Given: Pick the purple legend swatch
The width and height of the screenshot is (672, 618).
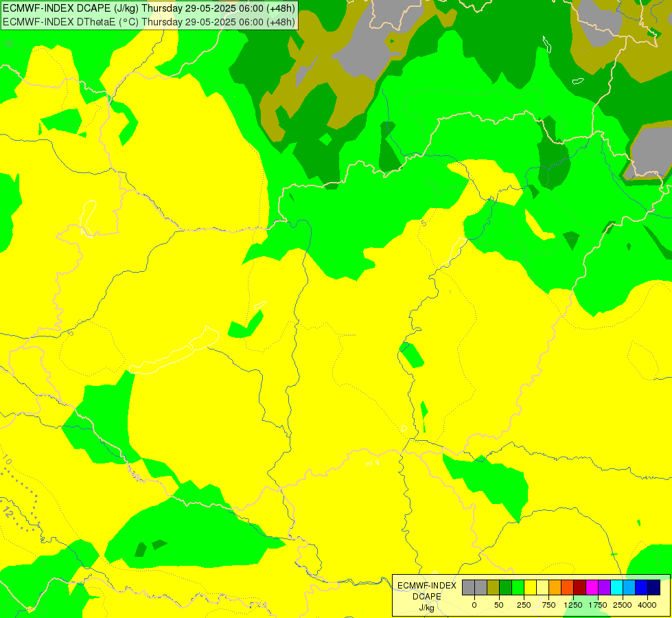Looking at the screenshot, I should pyautogui.click(x=604, y=587).
